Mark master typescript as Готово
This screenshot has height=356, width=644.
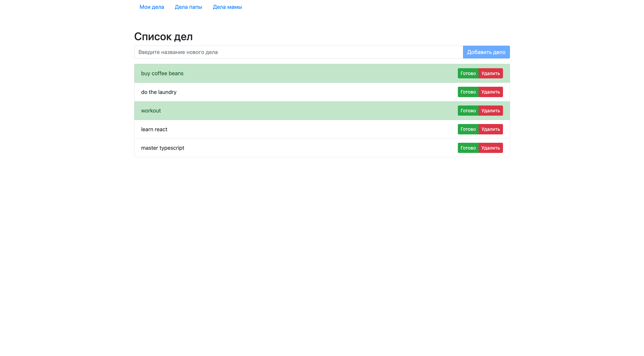[x=468, y=148]
